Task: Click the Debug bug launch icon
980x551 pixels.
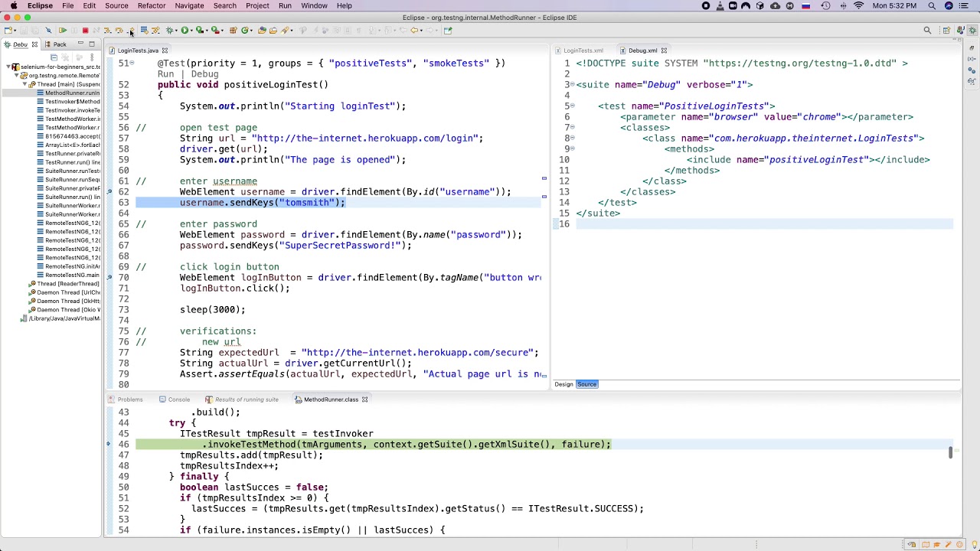Action: click(169, 31)
